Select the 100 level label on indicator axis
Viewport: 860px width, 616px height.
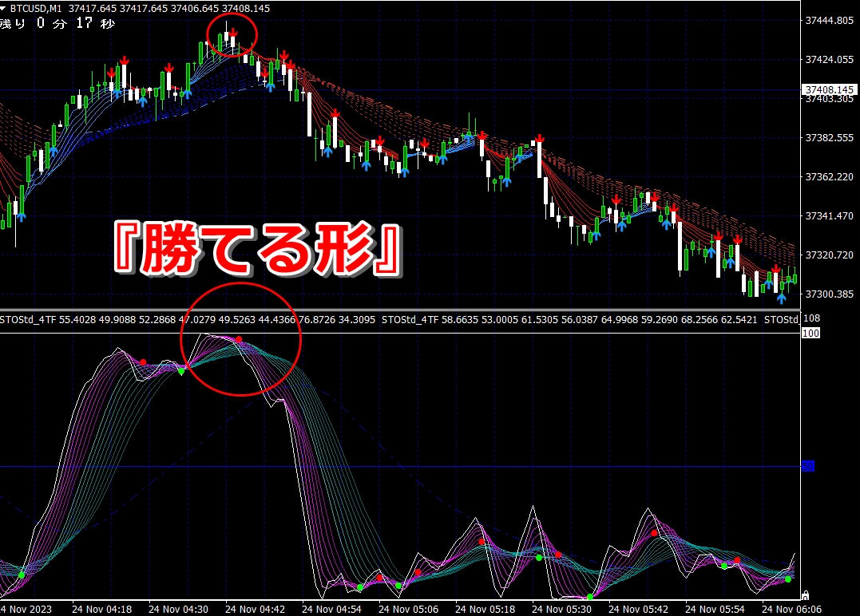pos(810,333)
